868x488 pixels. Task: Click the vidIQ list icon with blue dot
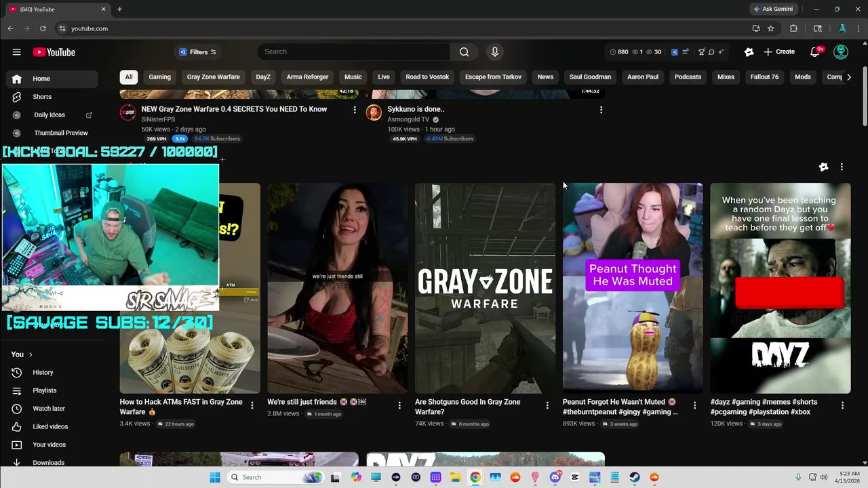point(686,52)
